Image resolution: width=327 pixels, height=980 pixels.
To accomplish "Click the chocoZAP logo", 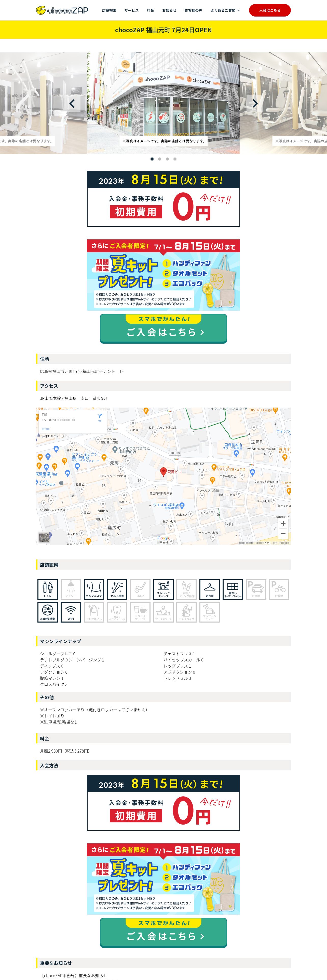I will [x=62, y=10].
